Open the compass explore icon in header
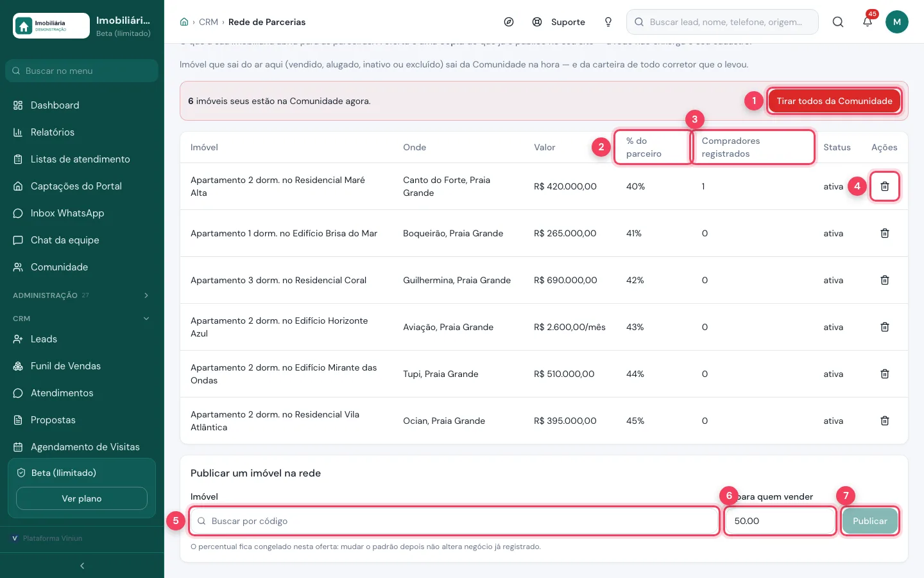The image size is (924, 578). (x=509, y=22)
